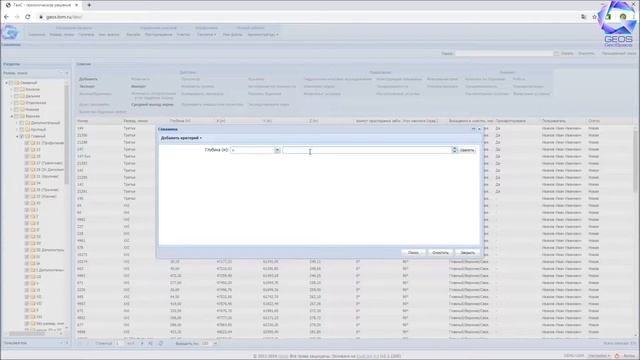Screen dimensions: 640x360
Task: Open the Добавить критерий dropdown
Action: point(181,138)
